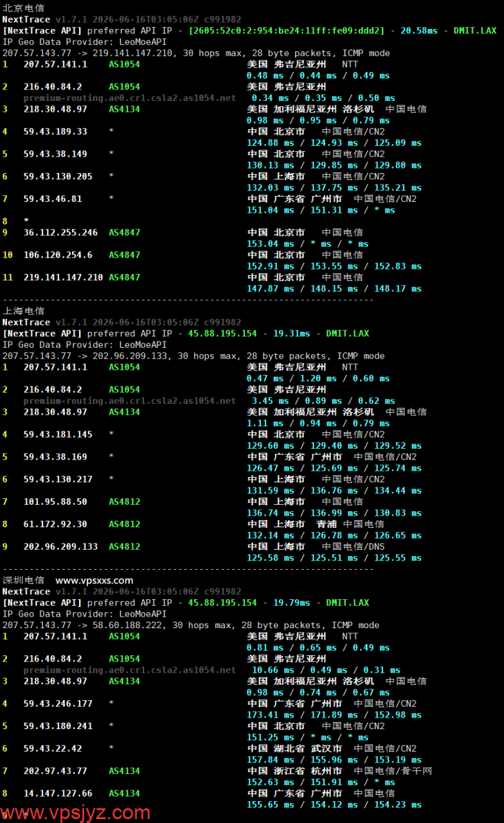Click the 北京电信 section heading
Screen dimensions: 504x823
[24, 8]
